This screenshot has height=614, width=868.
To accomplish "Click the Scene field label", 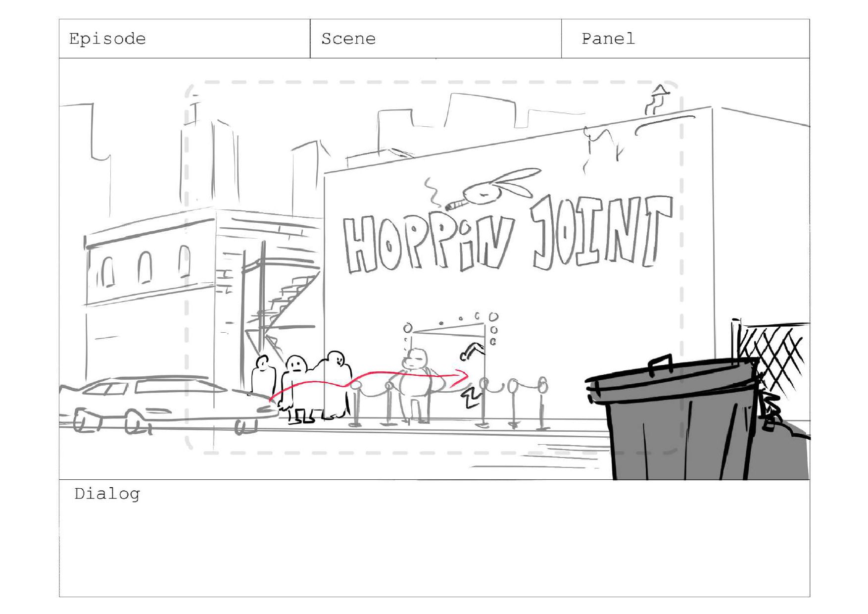I will (348, 39).
